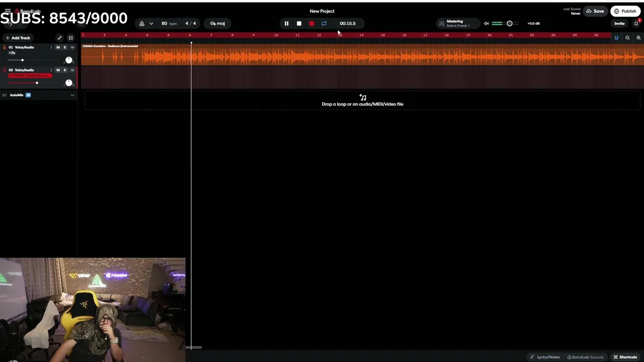This screenshot has width=644, height=362.
Task: Zoom out the timeline
Action: point(627,38)
